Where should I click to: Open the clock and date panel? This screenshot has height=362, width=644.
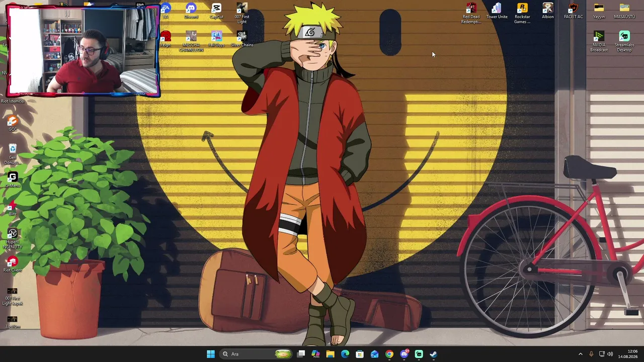(628, 354)
